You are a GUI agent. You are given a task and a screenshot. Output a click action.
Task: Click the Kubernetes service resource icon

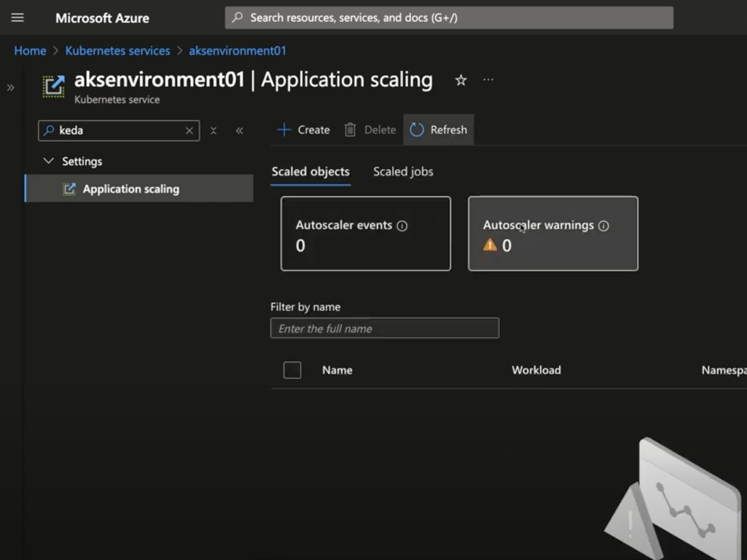click(x=53, y=86)
